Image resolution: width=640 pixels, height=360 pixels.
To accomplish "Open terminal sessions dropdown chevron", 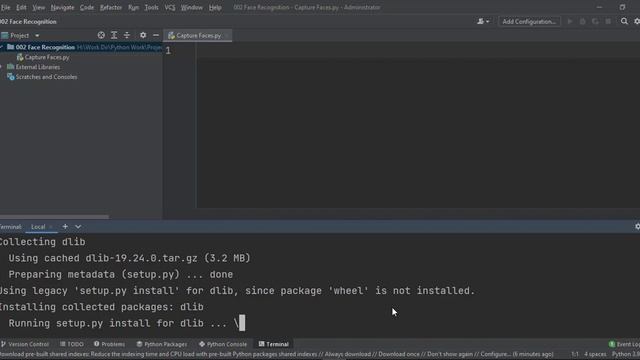I will [x=78, y=227].
